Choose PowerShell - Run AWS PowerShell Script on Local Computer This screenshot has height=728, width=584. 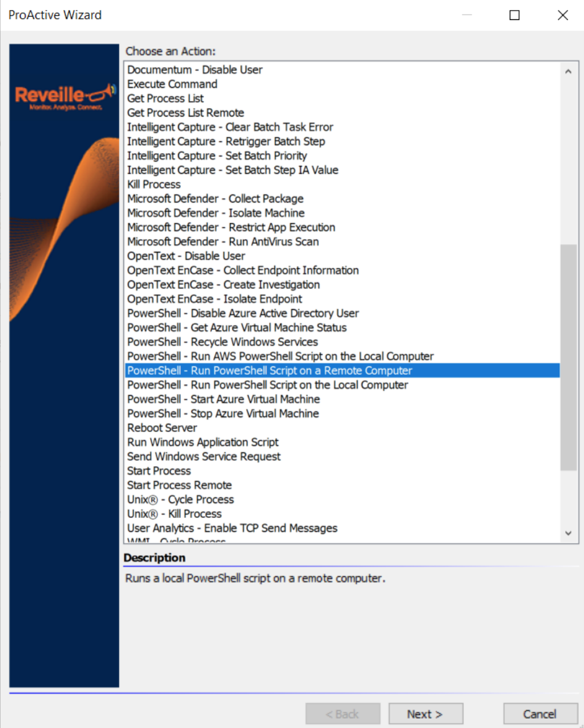[342, 357]
